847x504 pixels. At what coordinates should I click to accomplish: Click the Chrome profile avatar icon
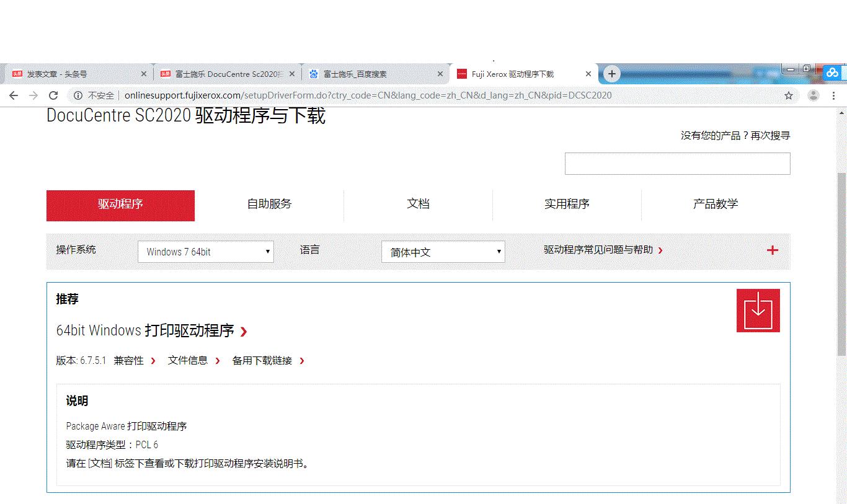pyautogui.click(x=814, y=95)
